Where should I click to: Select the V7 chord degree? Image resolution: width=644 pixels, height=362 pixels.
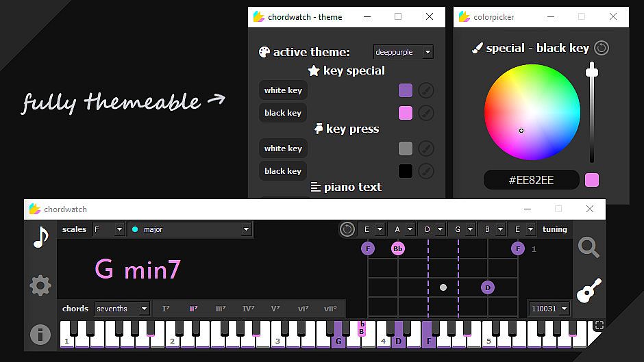[275, 309]
